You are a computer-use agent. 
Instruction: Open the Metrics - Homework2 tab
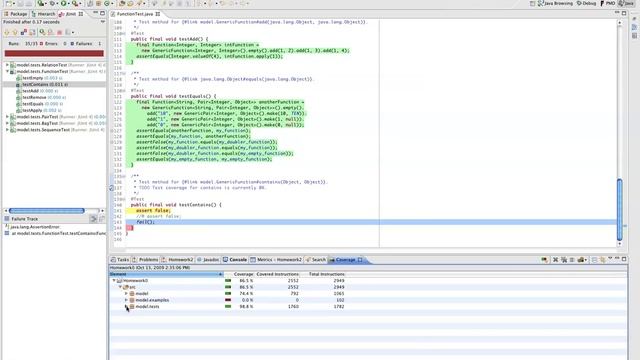pos(276,260)
